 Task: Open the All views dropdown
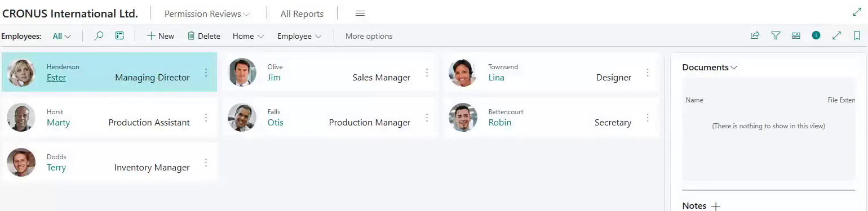[62, 36]
